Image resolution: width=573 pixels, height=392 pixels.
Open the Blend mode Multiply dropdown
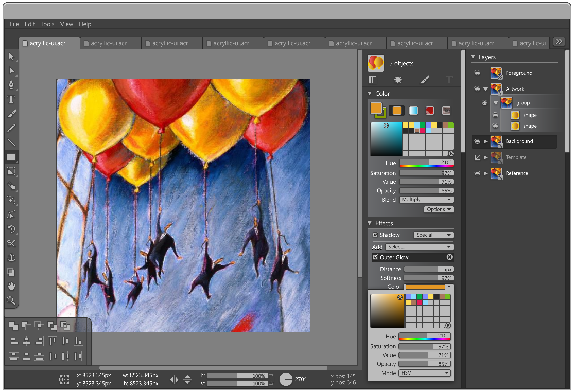426,200
